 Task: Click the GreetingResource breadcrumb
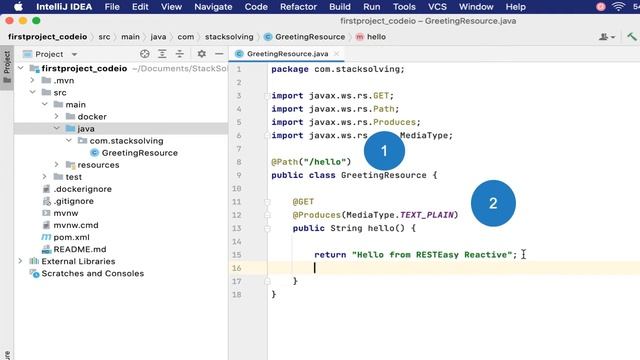coord(304,37)
